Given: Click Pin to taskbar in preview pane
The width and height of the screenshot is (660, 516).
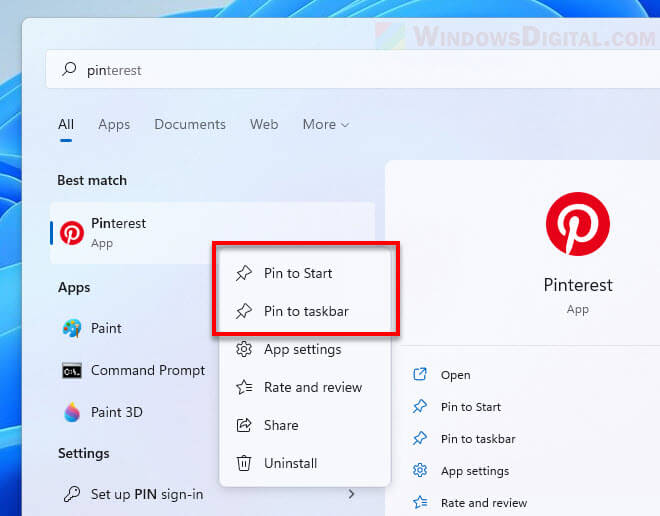Looking at the screenshot, I should (x=478, y=439).
